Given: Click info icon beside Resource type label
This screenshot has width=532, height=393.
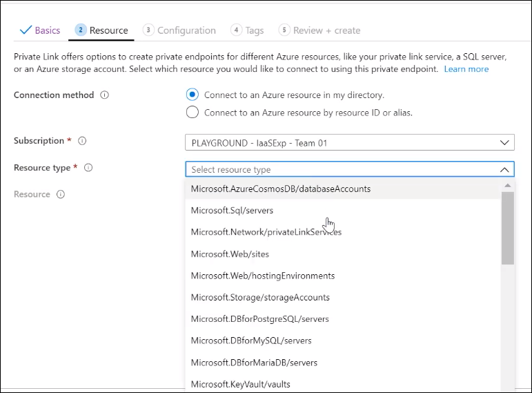Looking at the screenshot, I should coord(88,168).
